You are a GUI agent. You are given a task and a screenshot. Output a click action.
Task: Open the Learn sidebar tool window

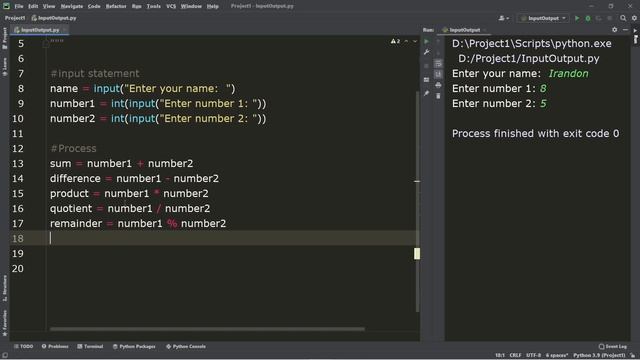[4, 67]
